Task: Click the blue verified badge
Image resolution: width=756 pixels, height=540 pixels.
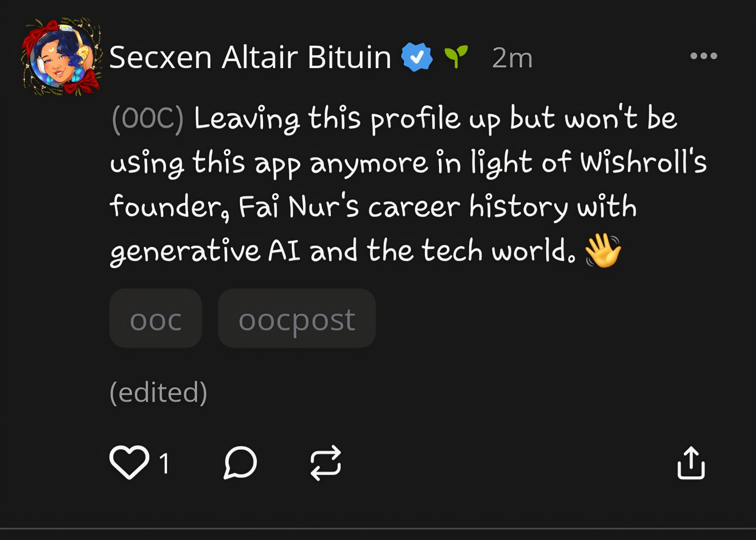Action: [x=417, y=57]
